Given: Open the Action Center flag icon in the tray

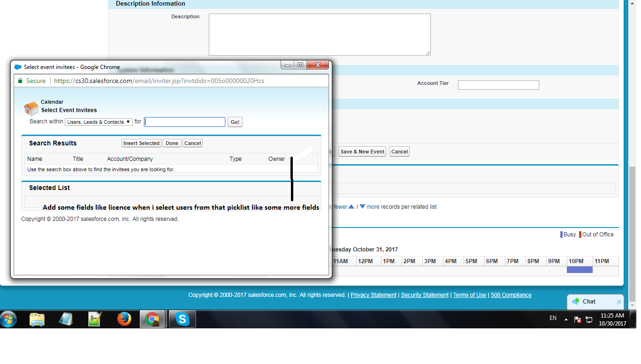Looking at the screenshot, I should click(578, 319).
